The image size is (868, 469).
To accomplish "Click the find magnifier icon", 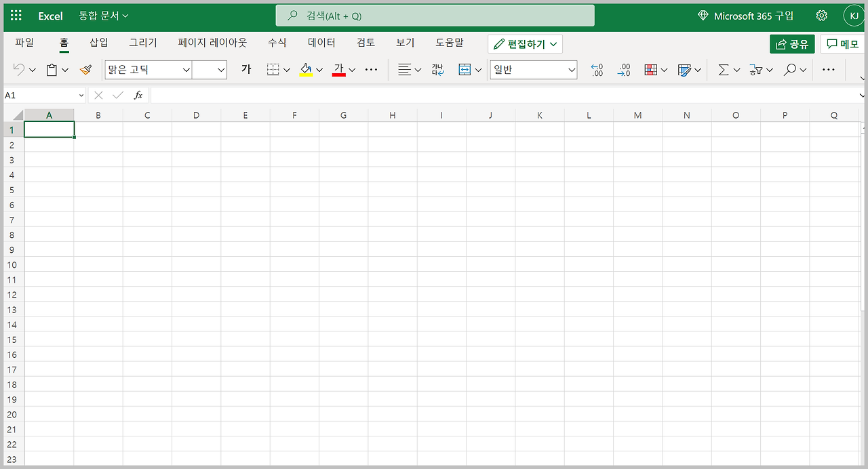I will 790,70.
